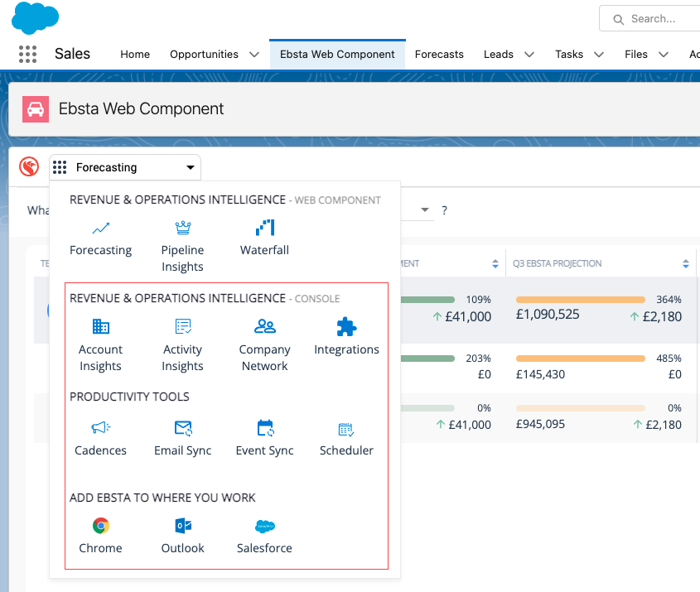Image resolution: width=700 pixels, height=592 pixels.
Task: Open Integrations puzzle piece icon
Action: [x=346, y=327]
